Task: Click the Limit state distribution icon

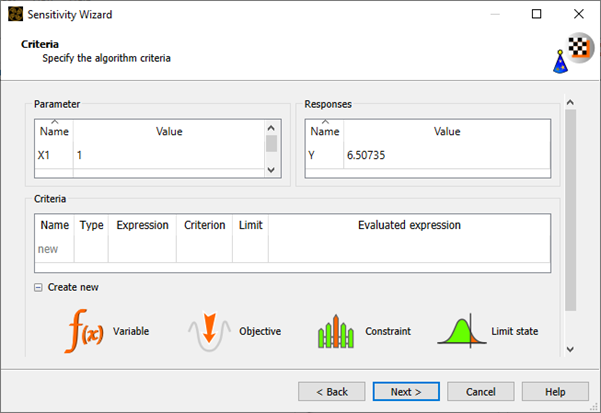Action: 462,331
